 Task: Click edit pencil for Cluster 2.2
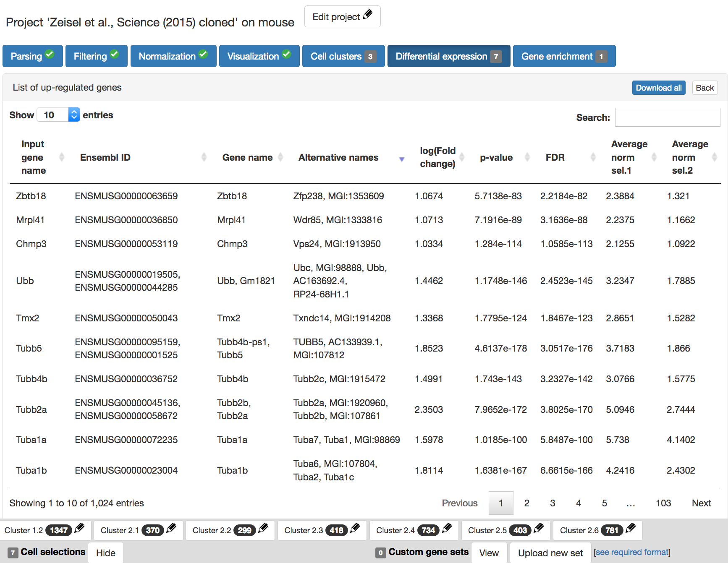coord(263,529)
